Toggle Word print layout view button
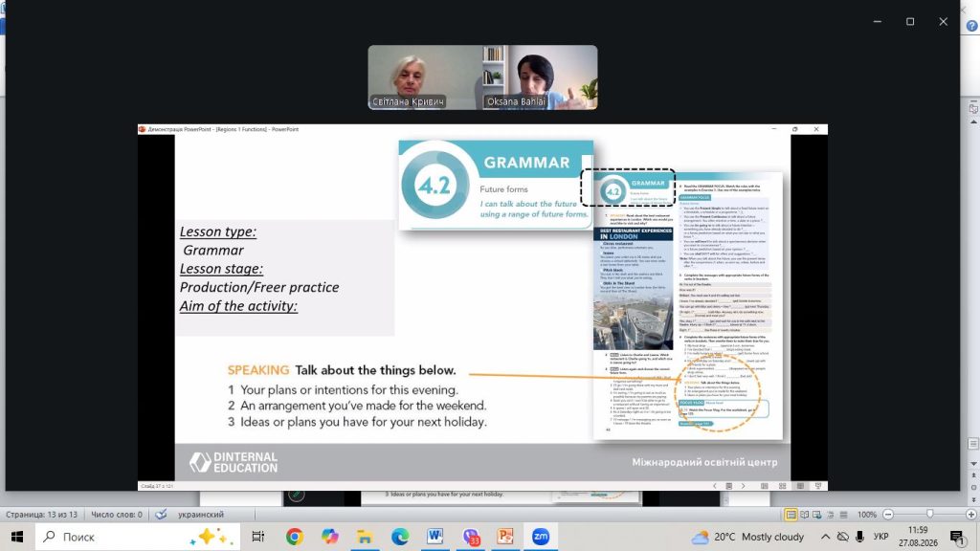Screen dimensions: 980x551 [791, 515]
